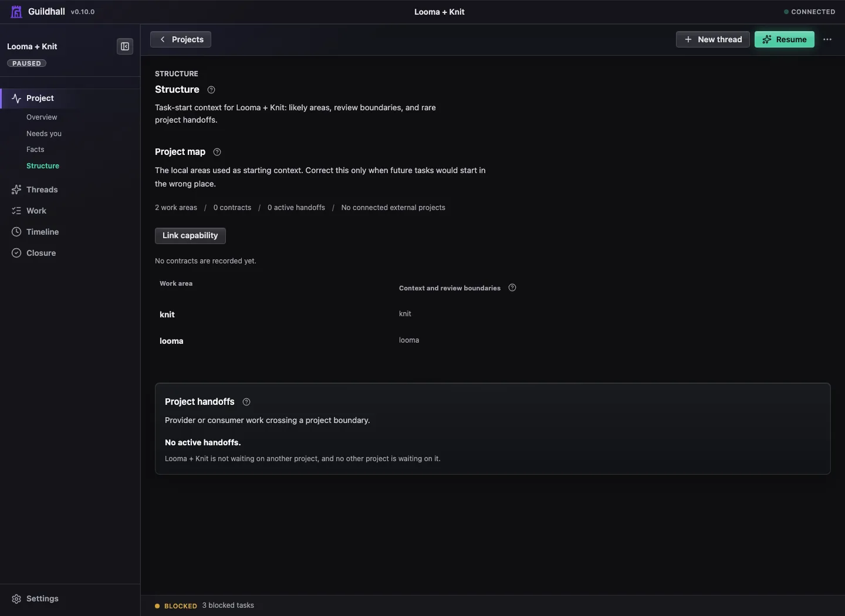The width and height of the screenshot is (845, 616).
Task: Resume the paused project
Action: (785, 39)
